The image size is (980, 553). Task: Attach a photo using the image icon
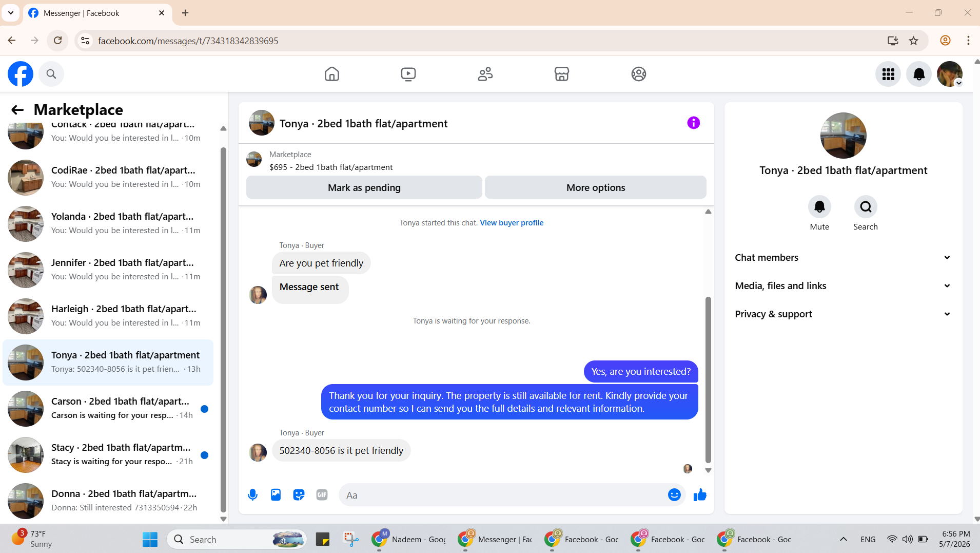(x=276, y=495)
